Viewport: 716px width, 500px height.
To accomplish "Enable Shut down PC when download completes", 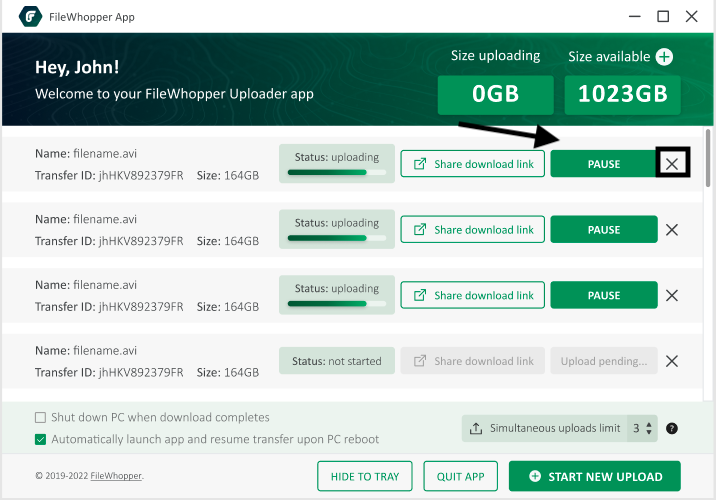I will click(41, 417).
